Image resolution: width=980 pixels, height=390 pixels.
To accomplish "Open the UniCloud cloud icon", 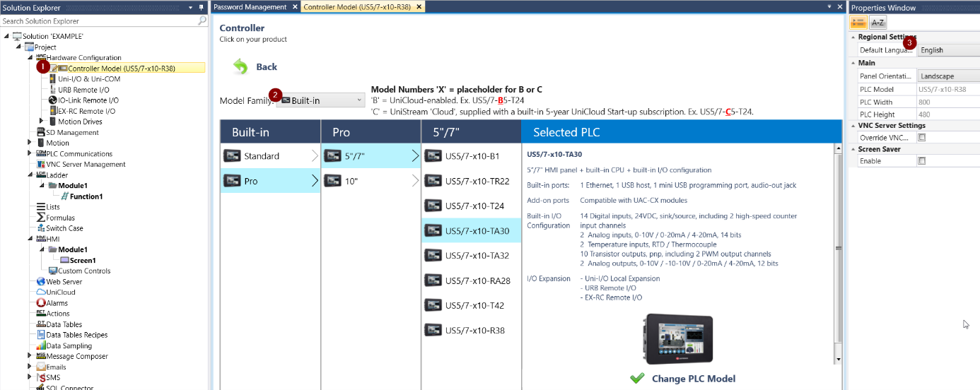I will (41, 292).
